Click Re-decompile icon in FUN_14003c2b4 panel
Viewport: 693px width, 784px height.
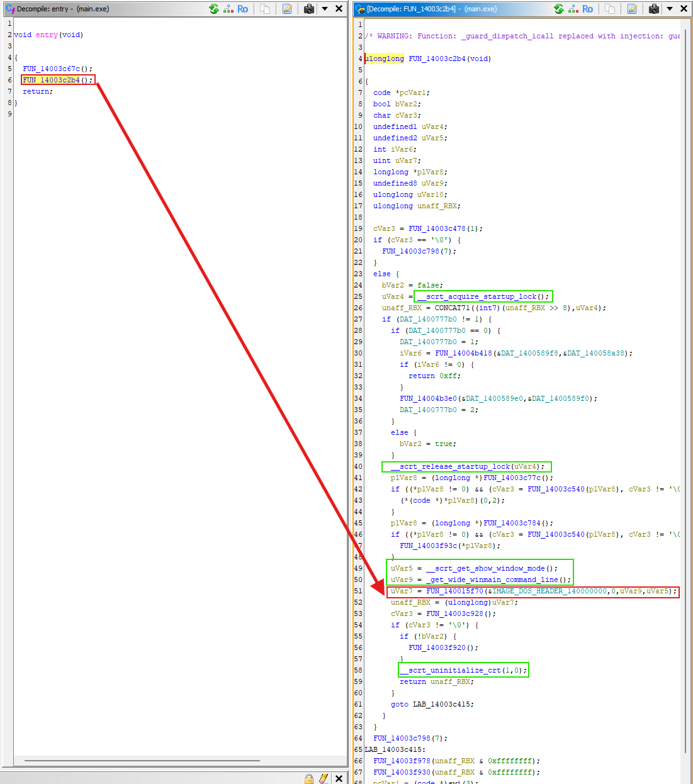tap(559, 9)
